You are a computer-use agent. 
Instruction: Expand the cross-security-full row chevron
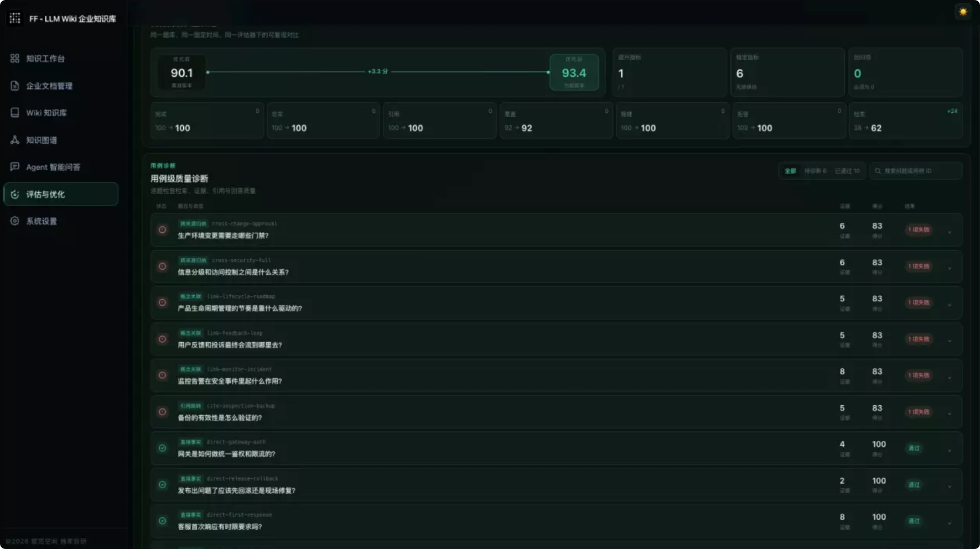point(950,269)
